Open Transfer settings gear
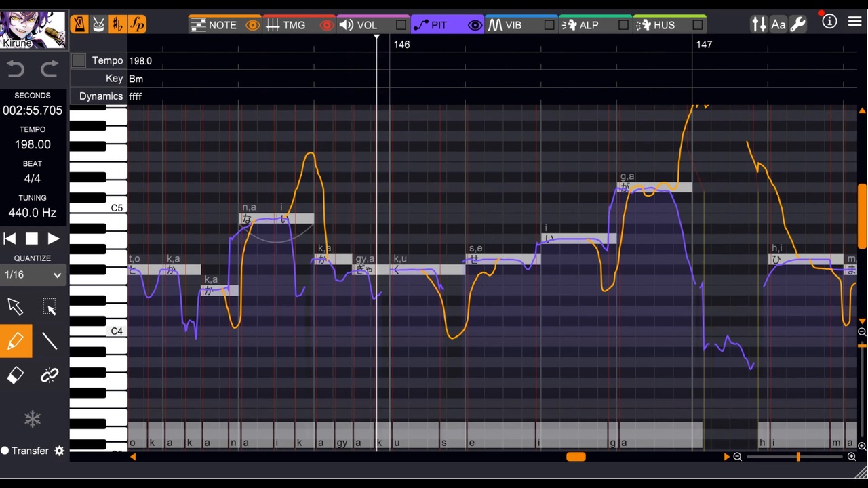Viewport: 868px width, 488px height. tap(59, 451)
